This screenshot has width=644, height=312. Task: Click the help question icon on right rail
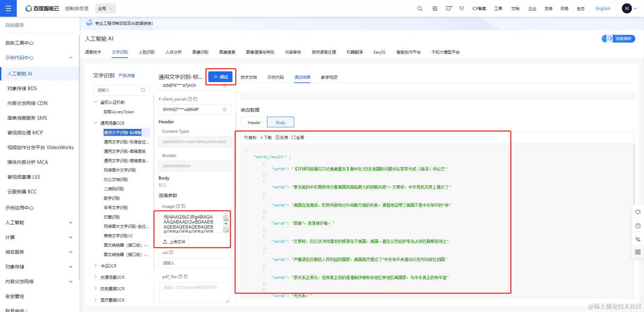(638, 226)
